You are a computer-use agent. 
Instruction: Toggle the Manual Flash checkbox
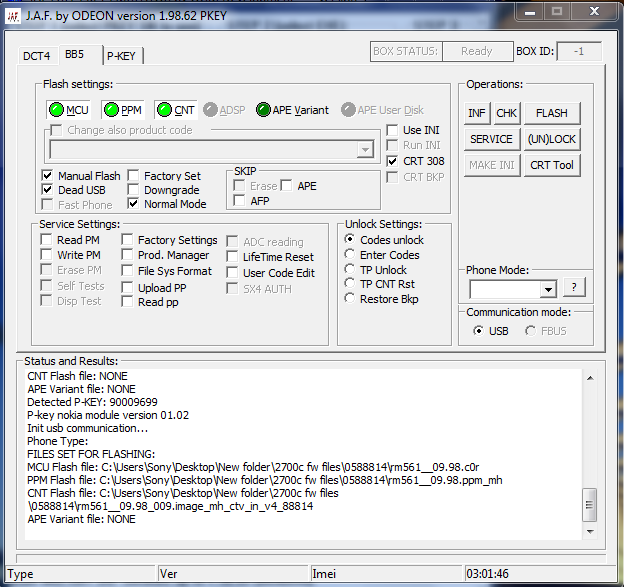(x=47, y=176)
